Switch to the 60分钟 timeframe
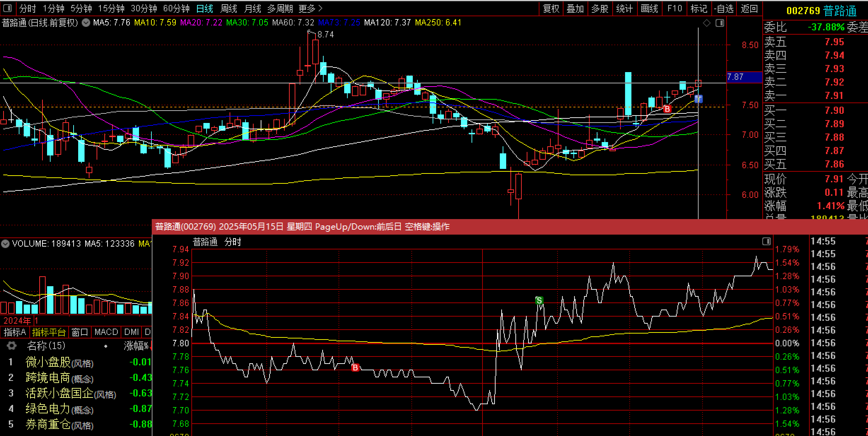Screen dimensions: 868x436 pos(176,8)
